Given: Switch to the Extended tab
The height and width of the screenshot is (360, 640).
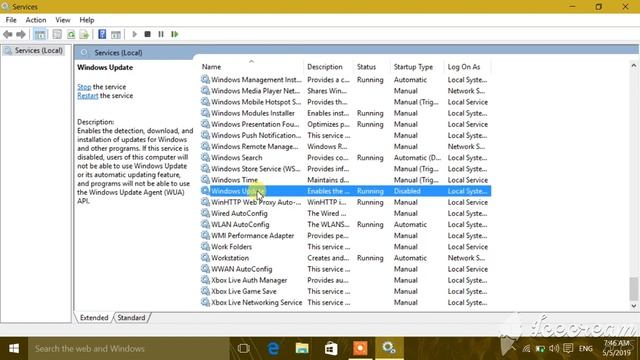Looking at the screenshot, I should coord(94,318).
